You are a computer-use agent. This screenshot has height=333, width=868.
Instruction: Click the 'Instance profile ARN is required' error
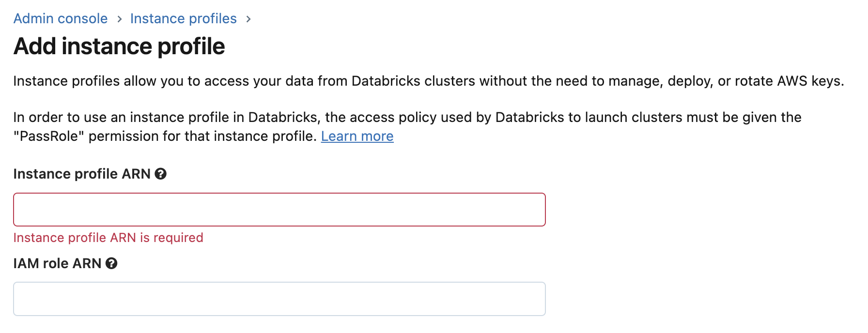pyautogui.click(x=108, y=238)
